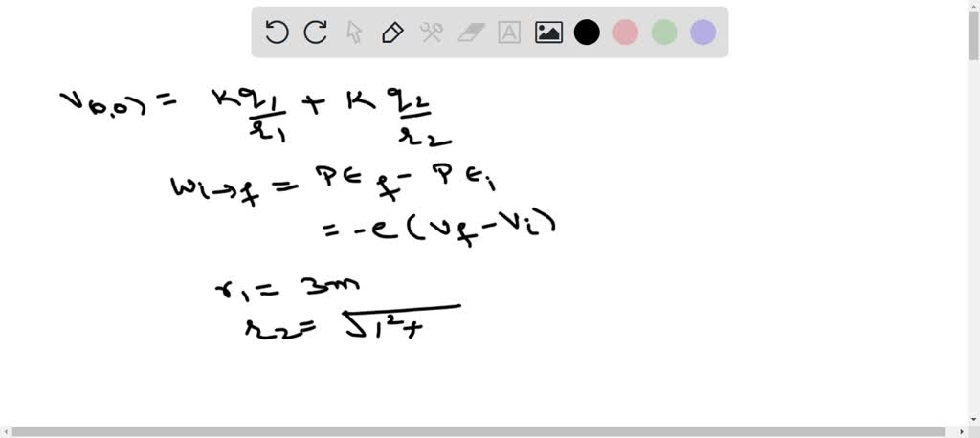Click the horizontal scrollbar at bottom
Screen dimensions: 980x438
pos(479,431)
